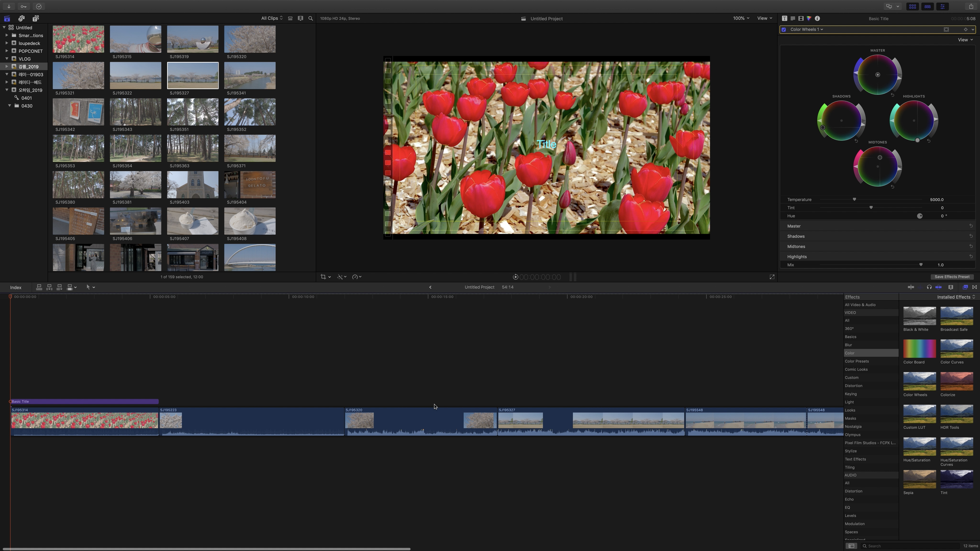
Task: Open the Info inspector icon
Action: 817,18
